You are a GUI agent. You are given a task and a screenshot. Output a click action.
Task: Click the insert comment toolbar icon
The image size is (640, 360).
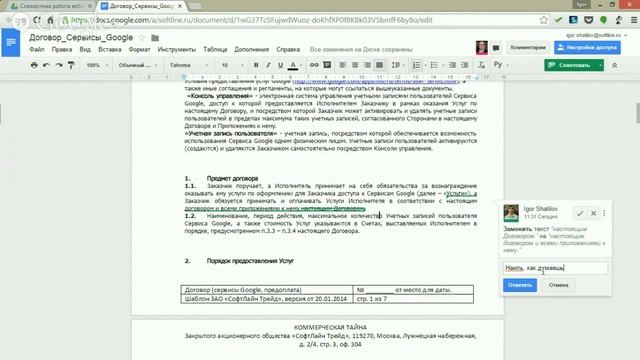coord(327,65)
